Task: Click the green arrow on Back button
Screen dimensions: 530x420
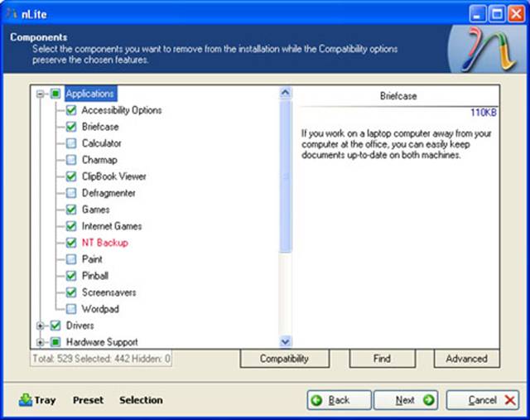Action: (x=317, y=400)
